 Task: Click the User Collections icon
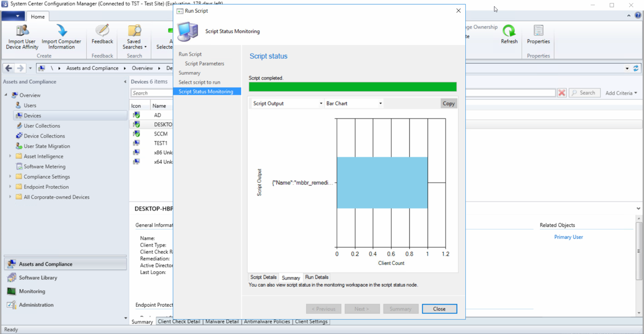click(x=19, y=126)
